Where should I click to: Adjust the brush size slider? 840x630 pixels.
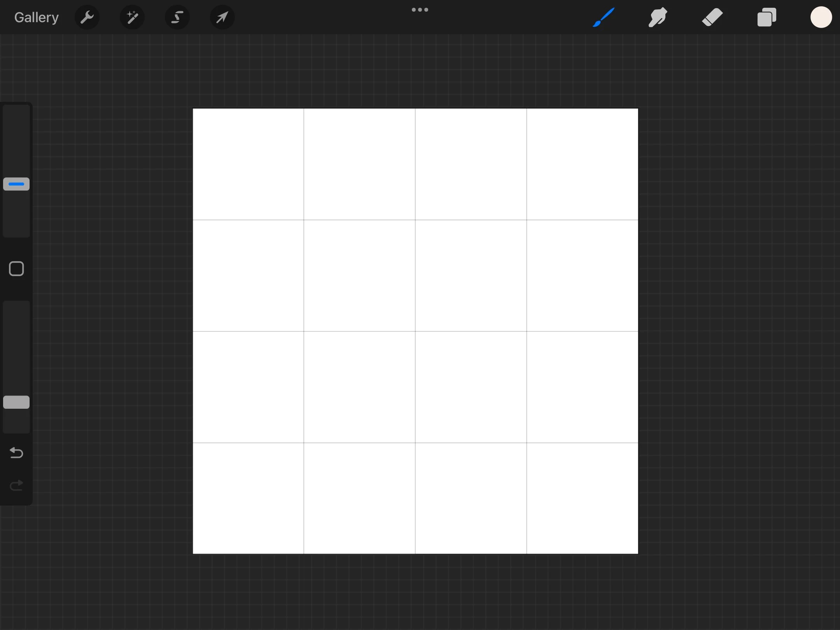point(16,184)
